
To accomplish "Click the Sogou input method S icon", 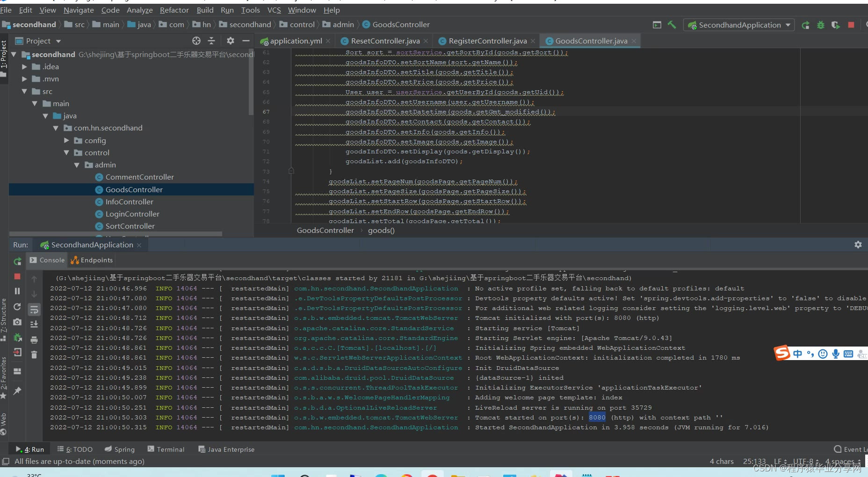I will click(x=781, y=353).
